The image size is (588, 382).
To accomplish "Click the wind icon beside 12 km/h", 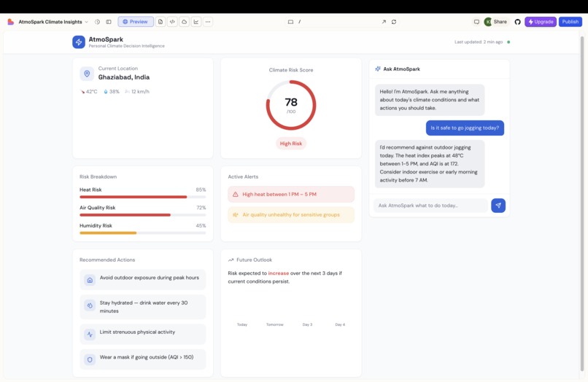I will (128, 91).
